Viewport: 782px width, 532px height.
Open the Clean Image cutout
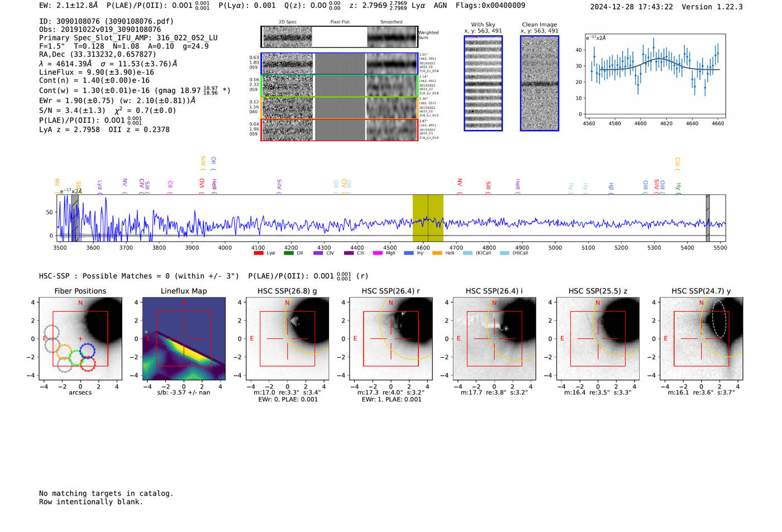click(540, 83)
